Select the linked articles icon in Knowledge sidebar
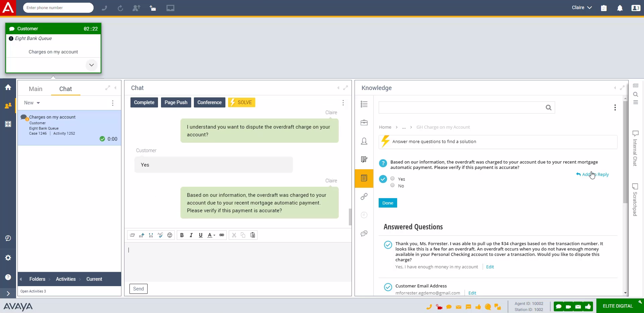This screenshot has width=644, height=313. [x=364, y=196]
